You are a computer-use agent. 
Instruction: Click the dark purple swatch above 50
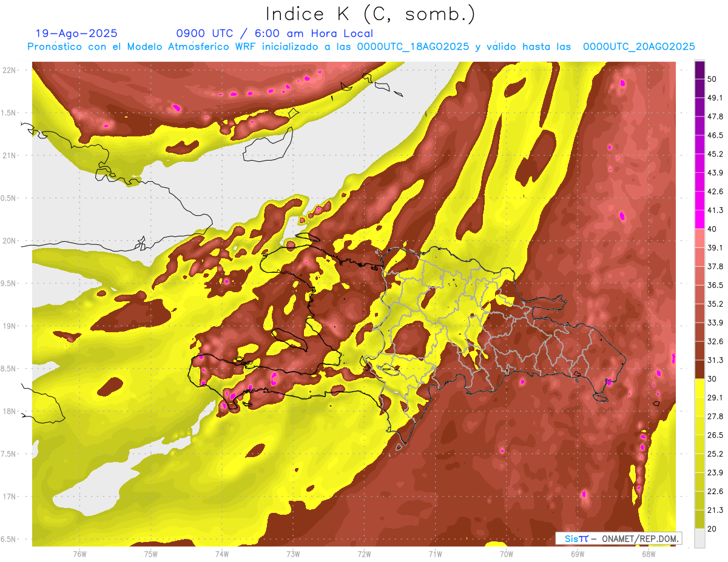click(699, 70)
